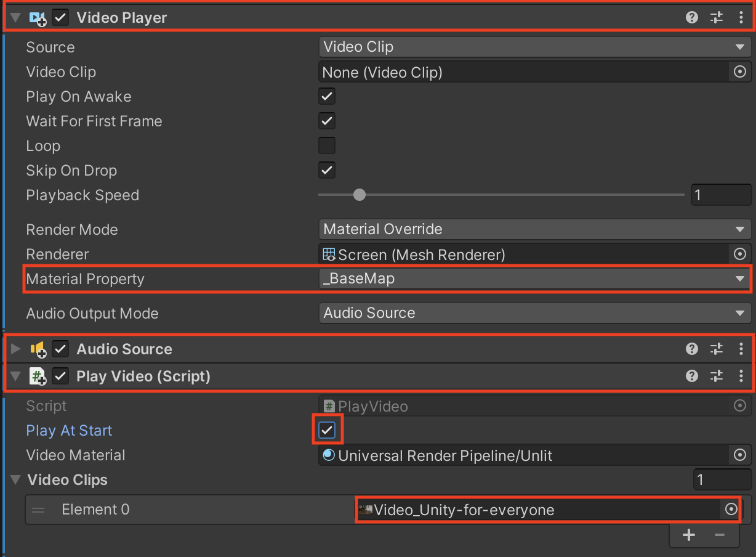
Task: Click Renderer field object picker circle
Action: (x=740, y=254)
